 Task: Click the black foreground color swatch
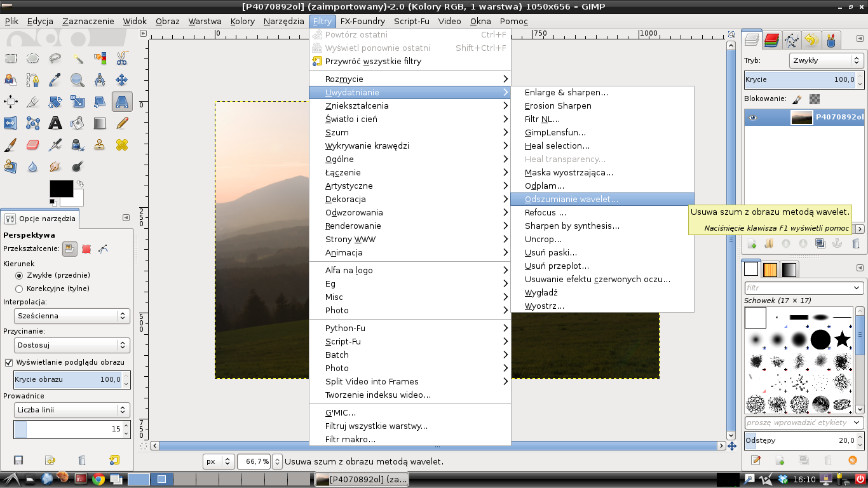60,188
